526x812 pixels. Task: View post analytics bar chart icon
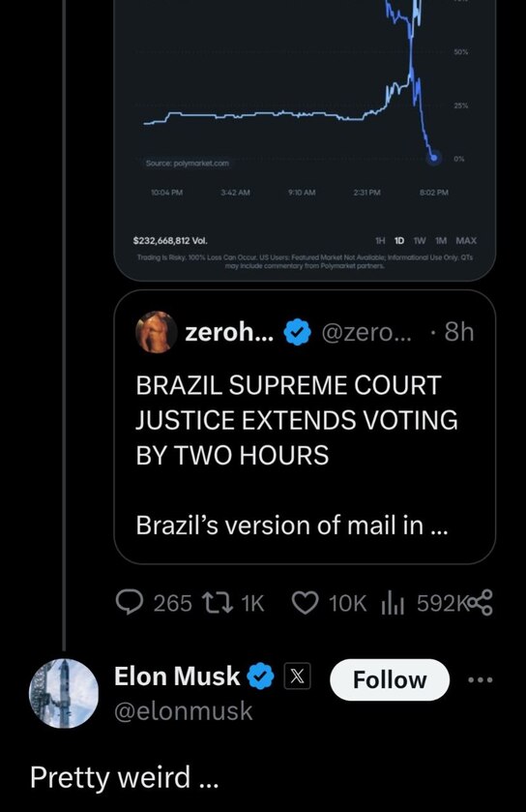[x=393, y=604]
